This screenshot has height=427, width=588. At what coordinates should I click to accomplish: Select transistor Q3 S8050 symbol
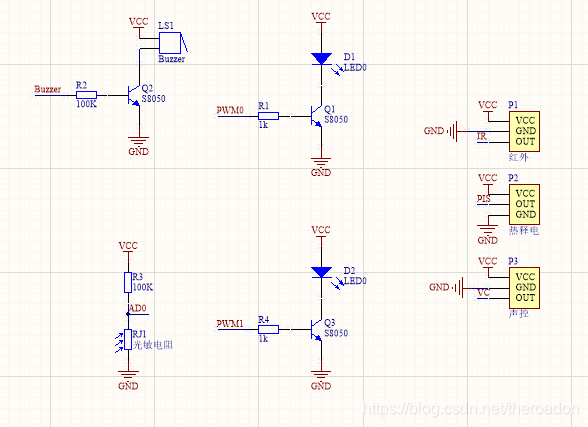pos(317,330)
